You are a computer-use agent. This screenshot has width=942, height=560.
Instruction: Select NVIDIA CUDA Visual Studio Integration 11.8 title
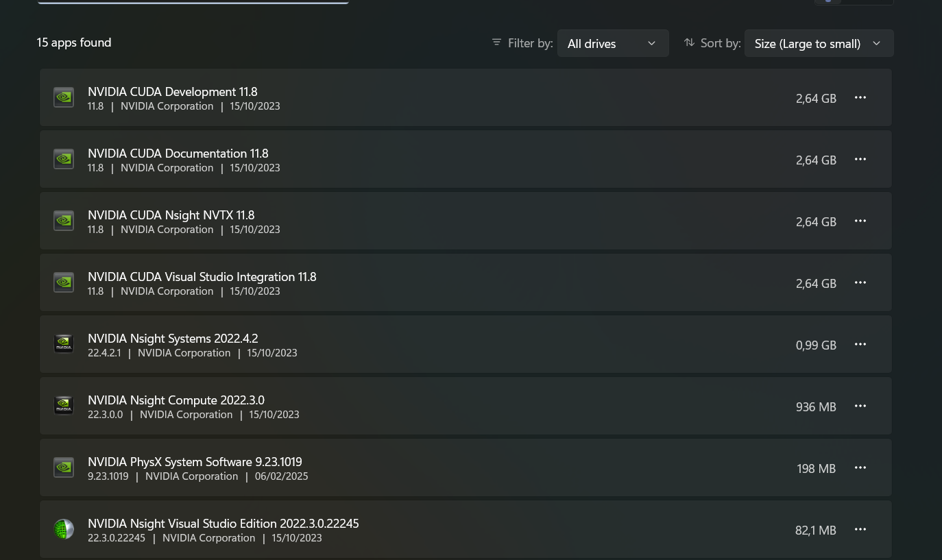(x=202, y=277)
